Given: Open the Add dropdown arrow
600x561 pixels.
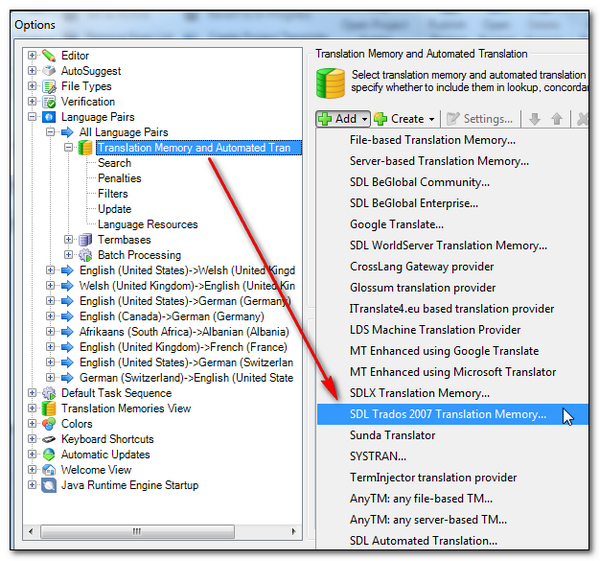Looking at the screenshot, I should tap(365, 119).
